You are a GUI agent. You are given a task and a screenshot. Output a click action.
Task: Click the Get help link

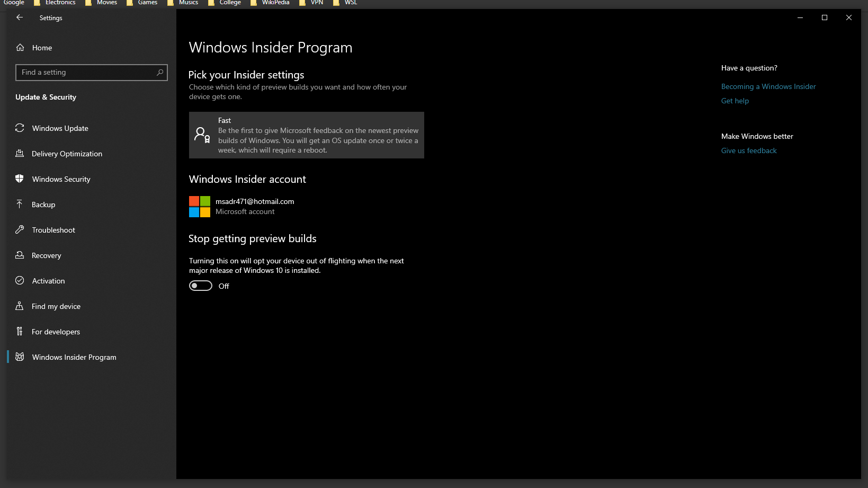click(x=735, y=101)
